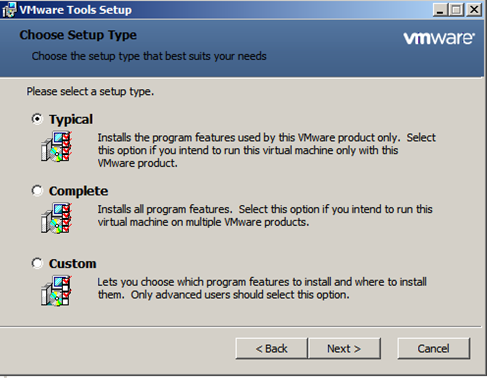Click the VMware Tools Setup title bar icon
The image size is (487, 378).
(9, 10)
